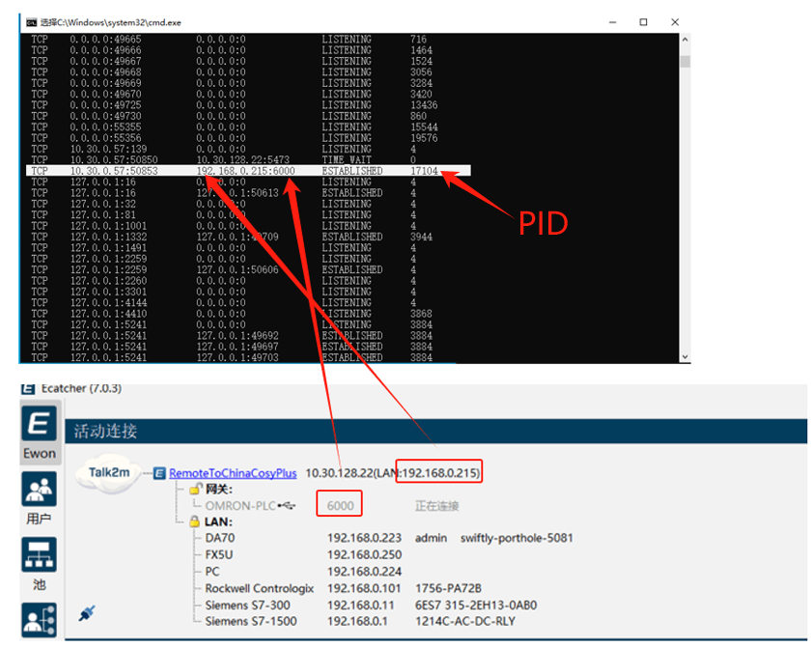812x647 pixels.
Task: Click the Ecatcher logo in title bar
Action: coord(28,388)
